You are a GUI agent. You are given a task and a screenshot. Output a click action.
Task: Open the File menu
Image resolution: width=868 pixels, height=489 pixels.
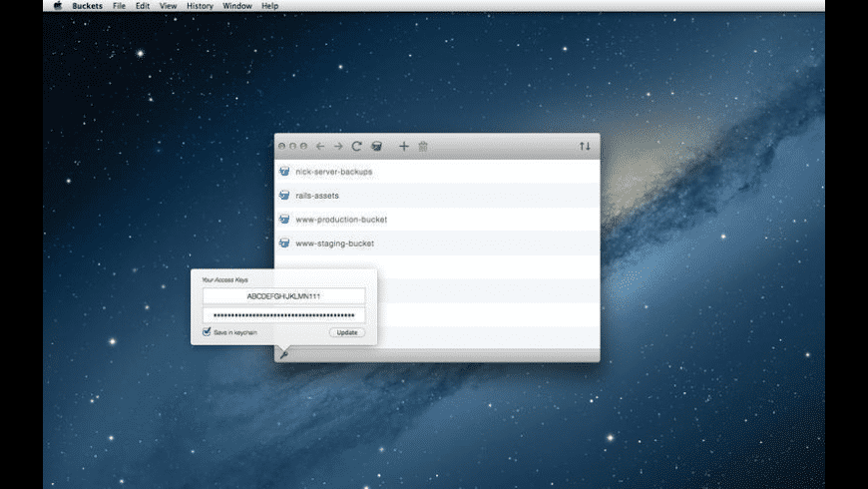click(119, 6)
